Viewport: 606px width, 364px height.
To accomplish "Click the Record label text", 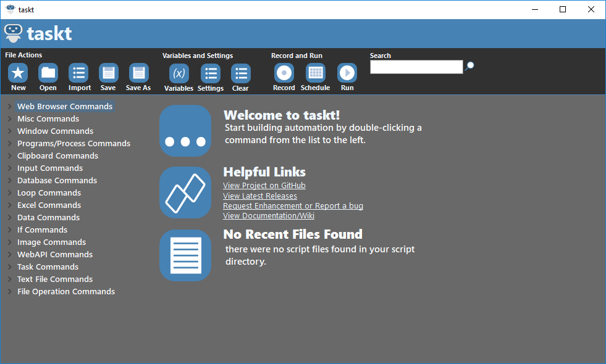I will point(284,88).
